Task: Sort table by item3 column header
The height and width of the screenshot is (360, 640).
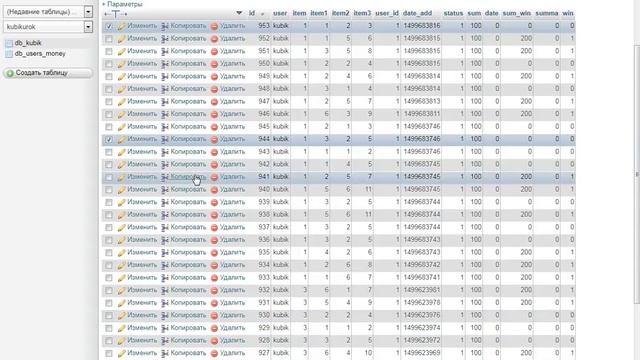Action: (x=362, y=13)
